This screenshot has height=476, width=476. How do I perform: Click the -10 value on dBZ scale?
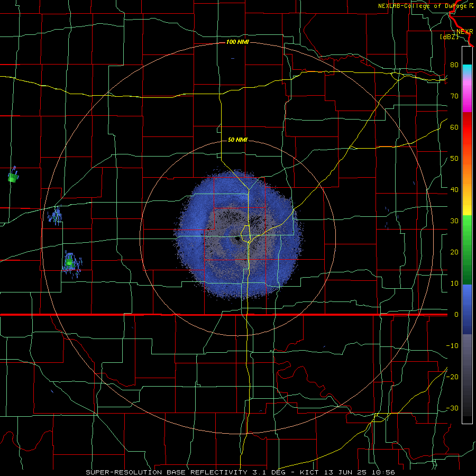[x=452, y=345]
